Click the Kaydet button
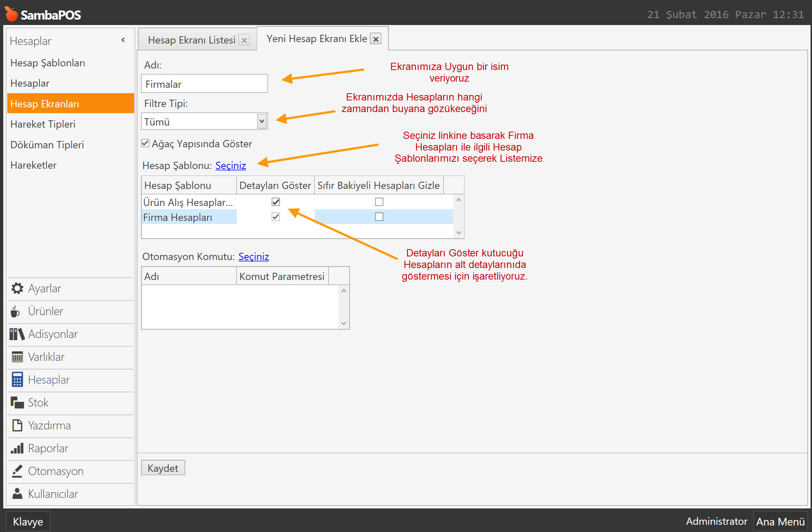The width and height of the screenshot is (812, 532). tap(163, 468)
